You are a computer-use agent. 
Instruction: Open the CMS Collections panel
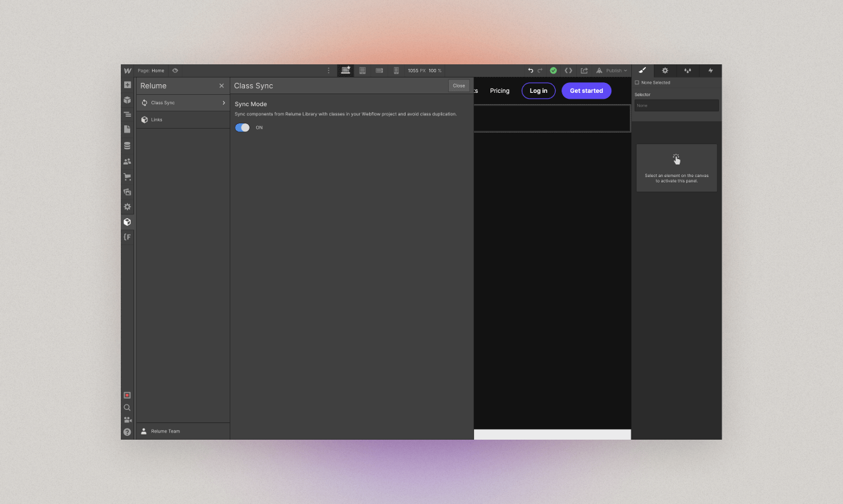click(127, 145)
